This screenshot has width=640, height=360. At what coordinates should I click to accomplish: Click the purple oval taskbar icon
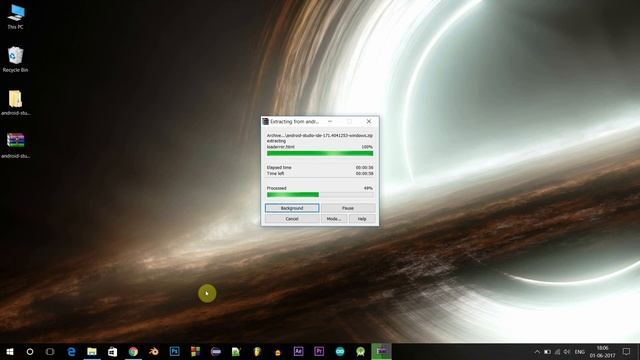click(216, 351)
